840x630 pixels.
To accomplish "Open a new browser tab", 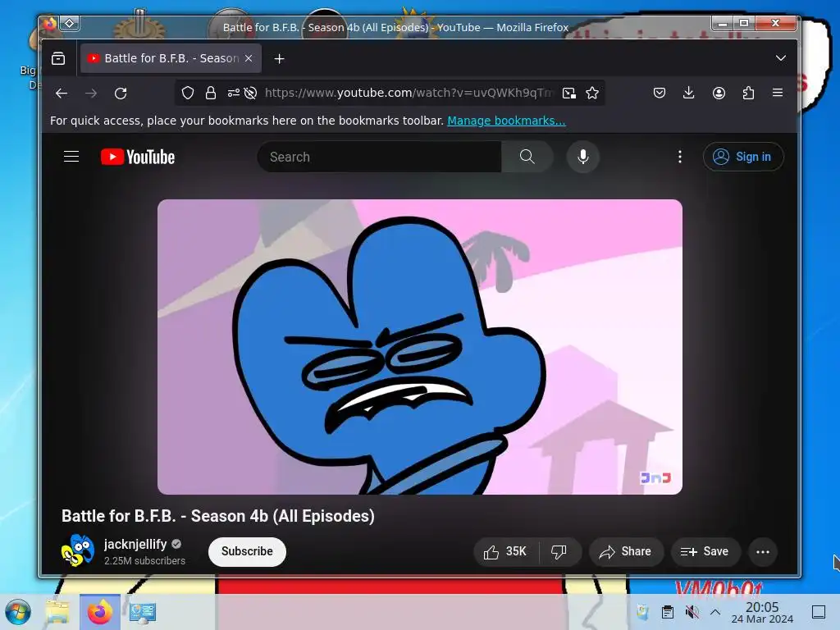I will (x=279, y=58).
